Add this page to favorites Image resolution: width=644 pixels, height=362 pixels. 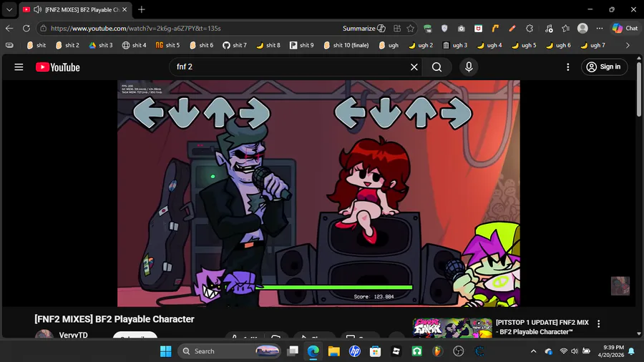click(x=410, y=29)
